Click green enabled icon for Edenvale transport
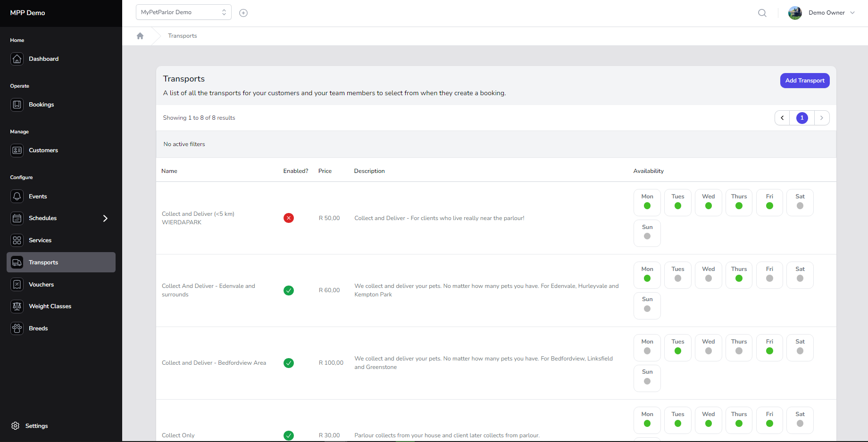The width and height of the screenshot is (868, 442). point(289,290)
